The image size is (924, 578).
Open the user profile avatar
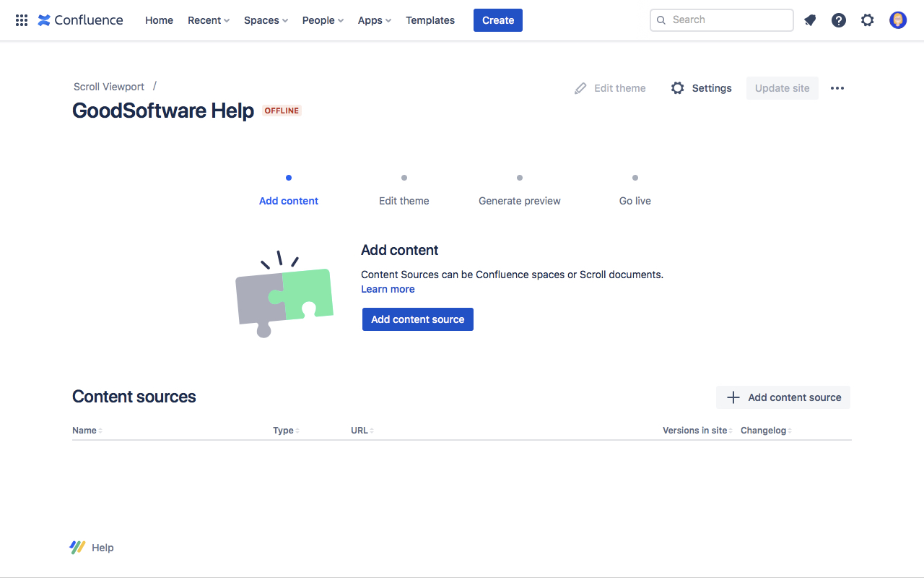[x=898, y=20]
